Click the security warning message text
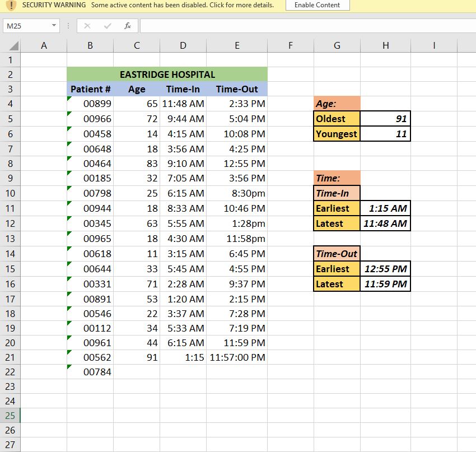 183,5
